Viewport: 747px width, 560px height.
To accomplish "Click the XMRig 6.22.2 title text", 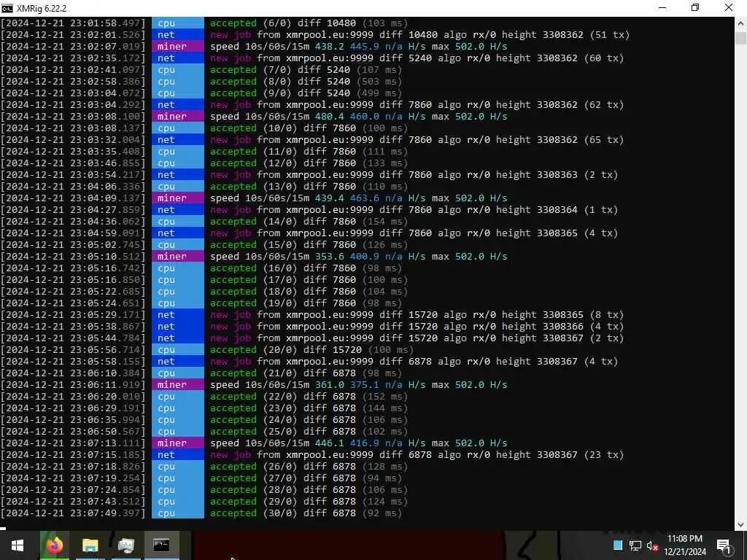I will click(42, 9).
